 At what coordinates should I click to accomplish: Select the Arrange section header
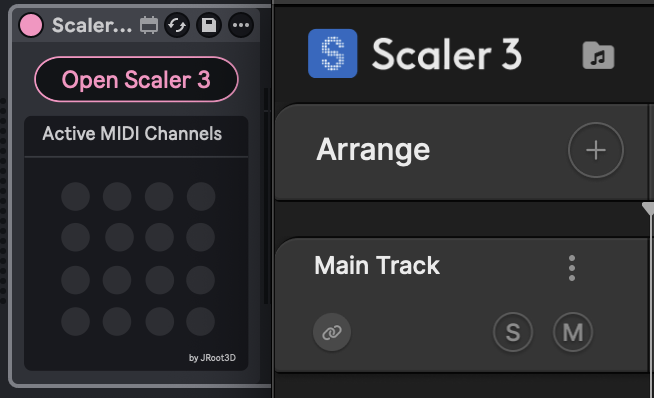373,150
